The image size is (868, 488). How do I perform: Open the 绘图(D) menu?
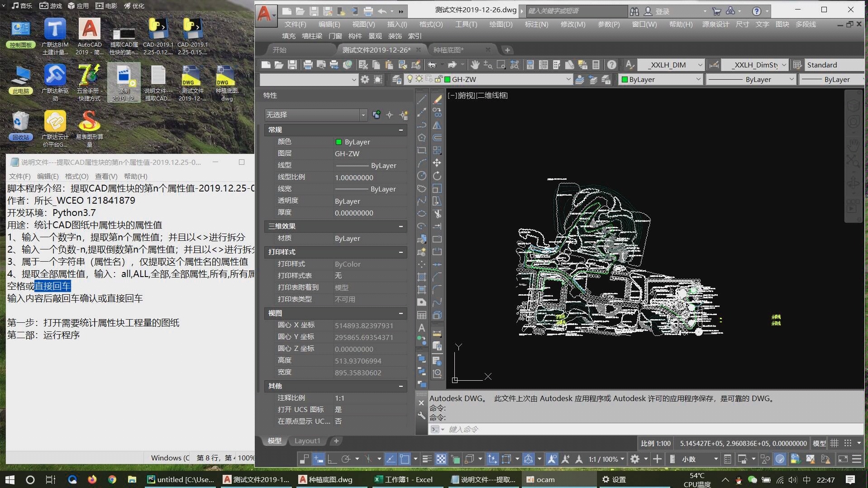tap(501, 24)
